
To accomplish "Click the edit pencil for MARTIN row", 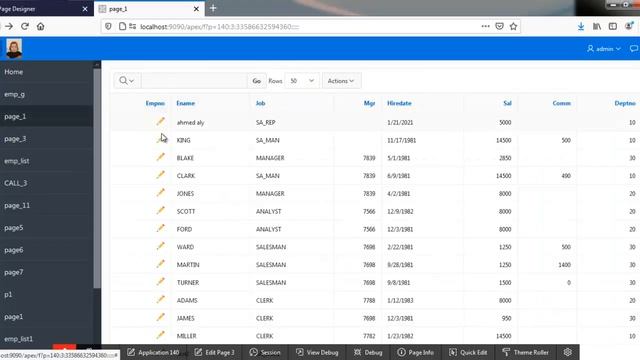I will click(x=160, y=264).
